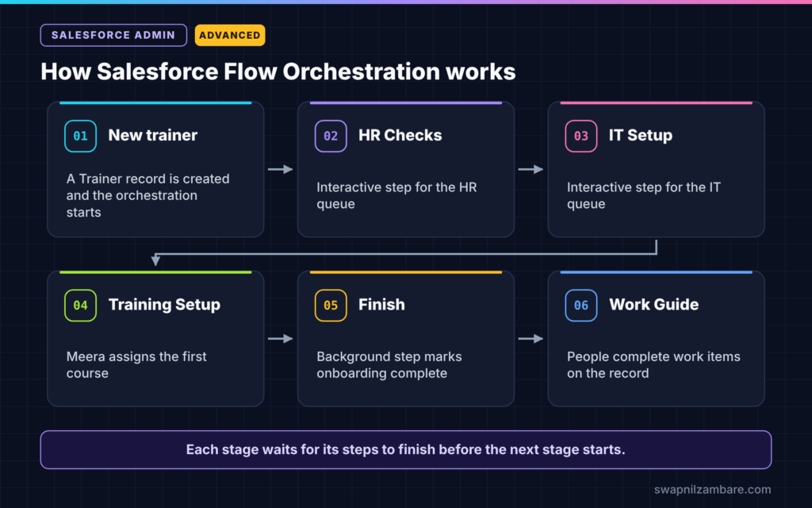Select the 03 step number badge

click(x=581, y=136)
